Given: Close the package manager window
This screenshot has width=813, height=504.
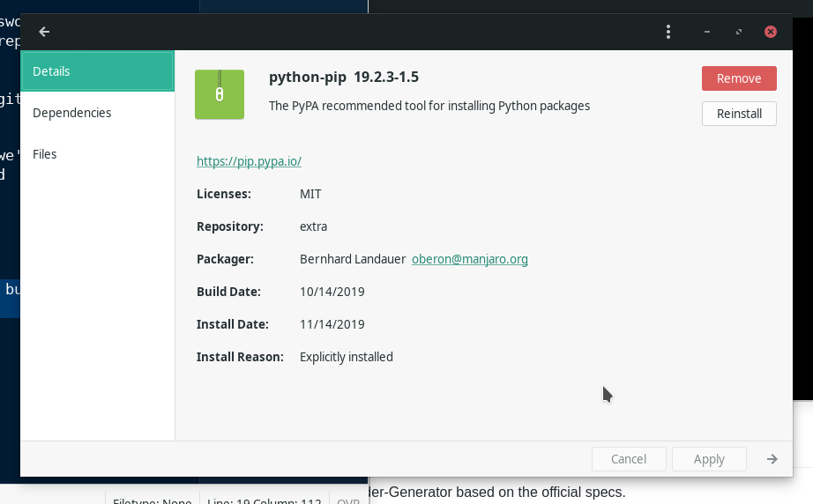Looking at the screenshot, I should click(771, 32).
